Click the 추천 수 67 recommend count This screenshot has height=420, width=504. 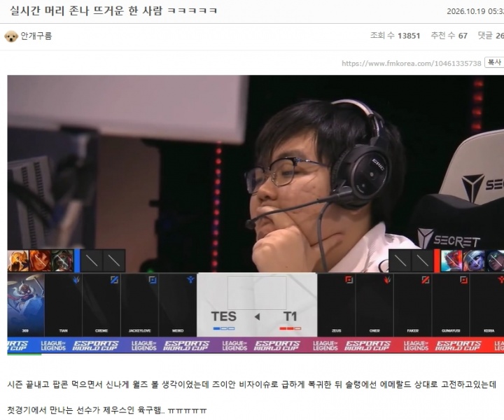coord(449,36)
